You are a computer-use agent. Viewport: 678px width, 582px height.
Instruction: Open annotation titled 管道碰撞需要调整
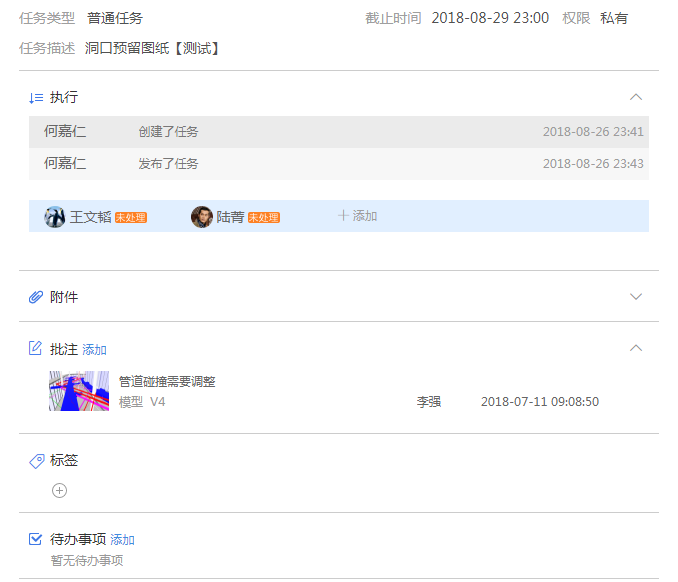167,381
